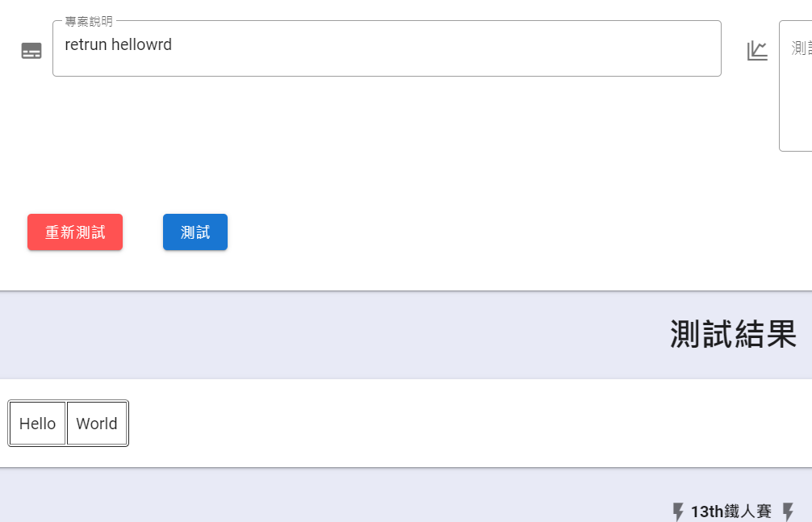
Task: Click the line chart icon
Action: pos(757,51)
